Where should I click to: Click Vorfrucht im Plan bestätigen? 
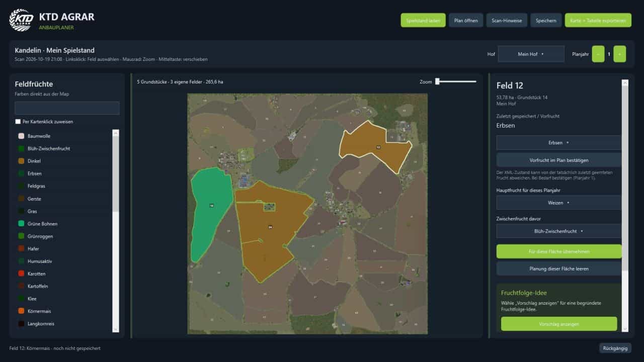coord(558,160)
